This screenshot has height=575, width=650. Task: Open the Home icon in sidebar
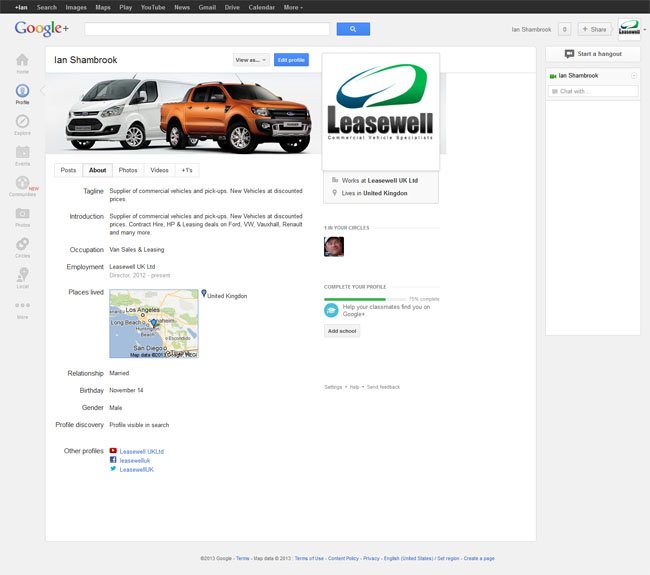point(22,61)
